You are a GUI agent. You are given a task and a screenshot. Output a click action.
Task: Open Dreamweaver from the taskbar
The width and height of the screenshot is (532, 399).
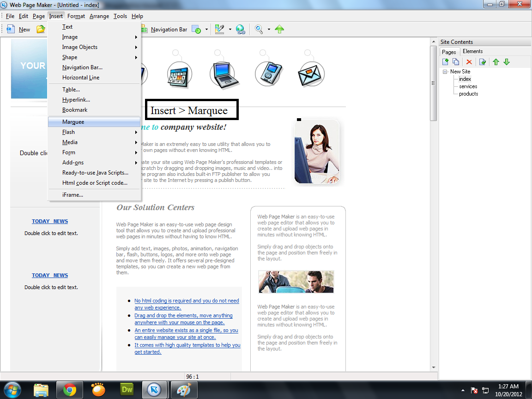pyautogui.click(x=127, y=389)
